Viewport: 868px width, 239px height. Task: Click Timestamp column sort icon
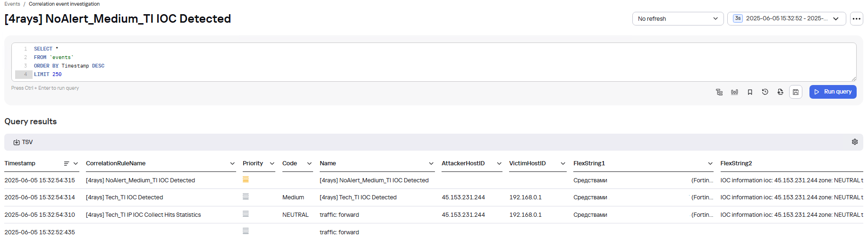(67, 163)
